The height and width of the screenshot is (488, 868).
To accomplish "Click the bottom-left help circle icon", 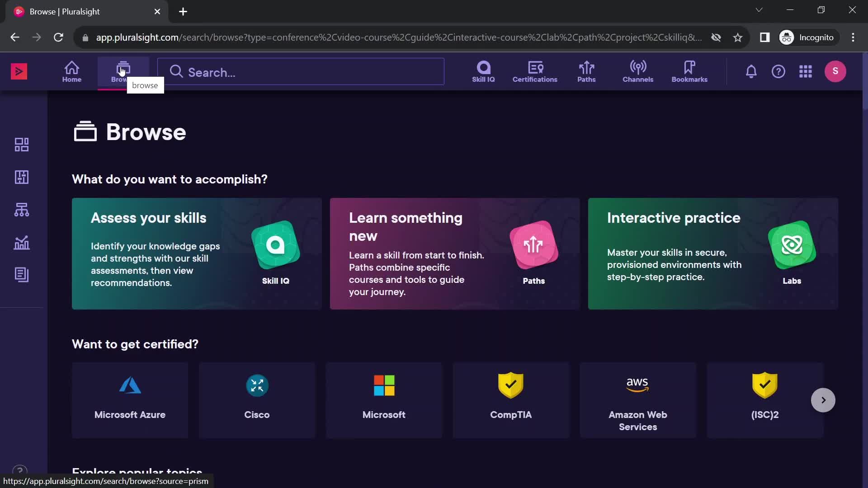I will point(20,471).
